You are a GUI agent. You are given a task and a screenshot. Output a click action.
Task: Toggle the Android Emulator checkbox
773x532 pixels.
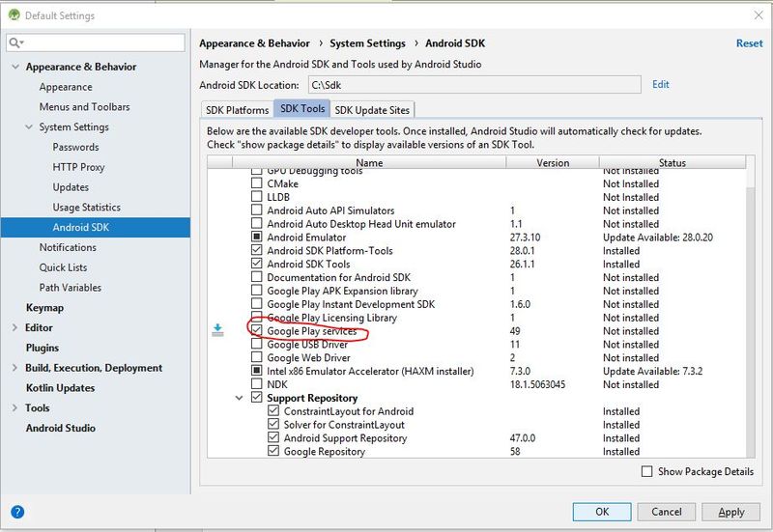[x=256, y=237]
